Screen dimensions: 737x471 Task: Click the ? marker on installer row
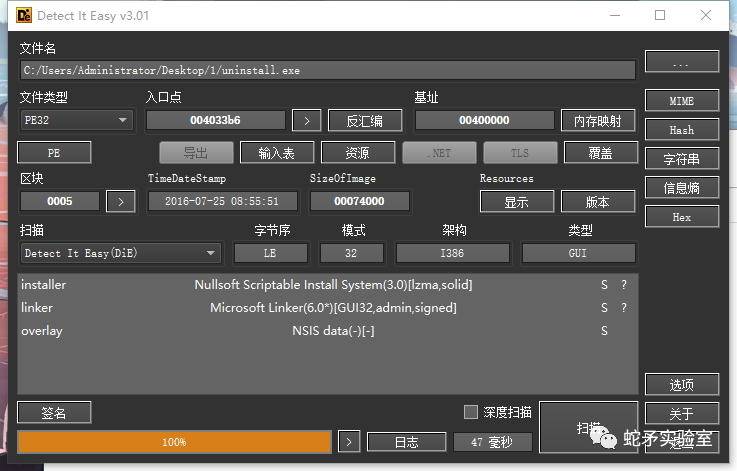[x=624, y=285]
